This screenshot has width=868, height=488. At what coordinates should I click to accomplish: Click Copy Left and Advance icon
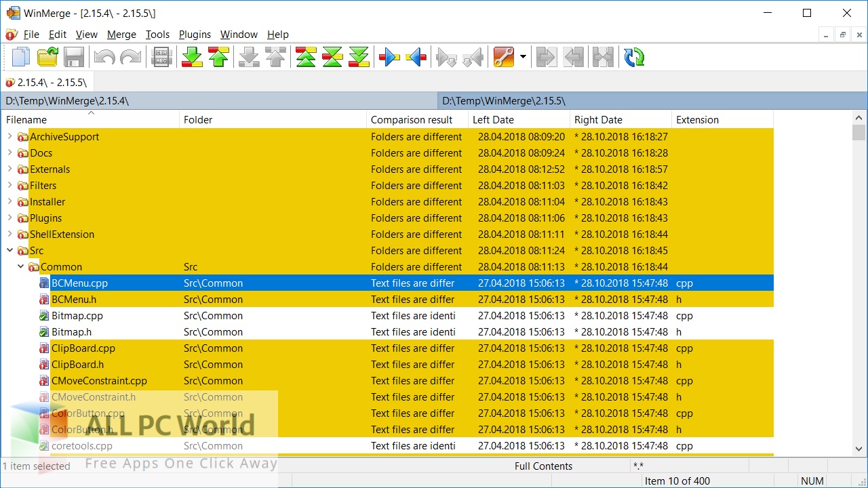473,58
